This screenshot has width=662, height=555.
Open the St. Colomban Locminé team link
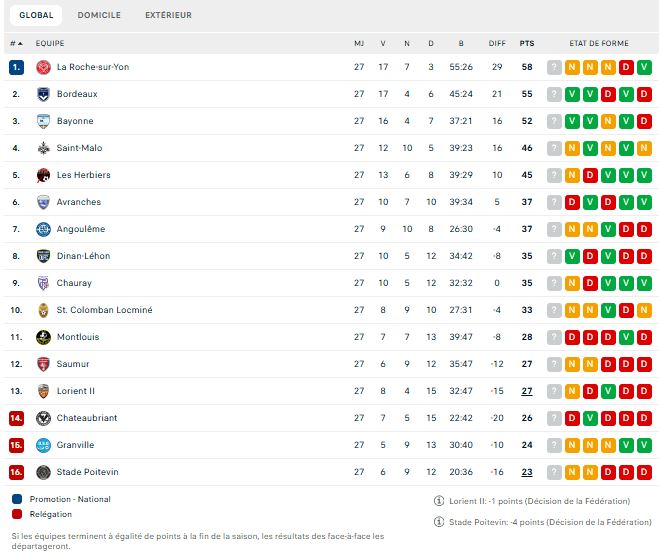click(104, 310)
